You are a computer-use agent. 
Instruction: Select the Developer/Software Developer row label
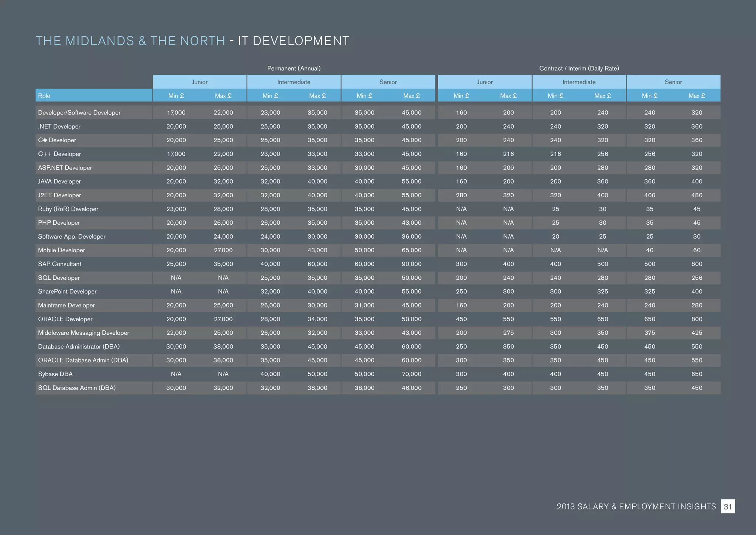[x=79, y=113]
